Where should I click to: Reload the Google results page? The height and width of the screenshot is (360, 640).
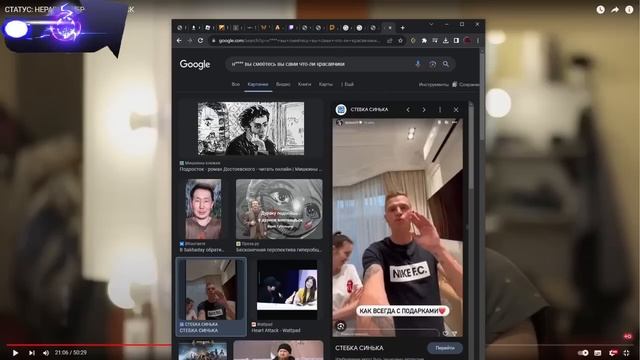click(200, 40)
